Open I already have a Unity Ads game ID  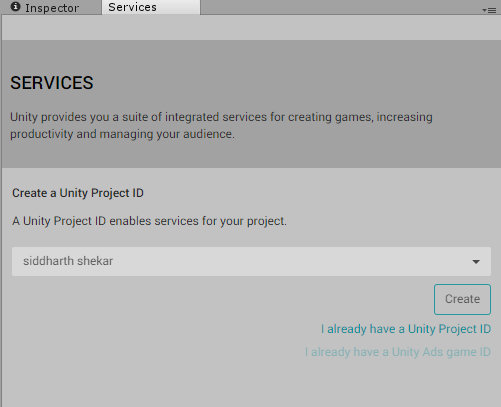click(398, 352)
